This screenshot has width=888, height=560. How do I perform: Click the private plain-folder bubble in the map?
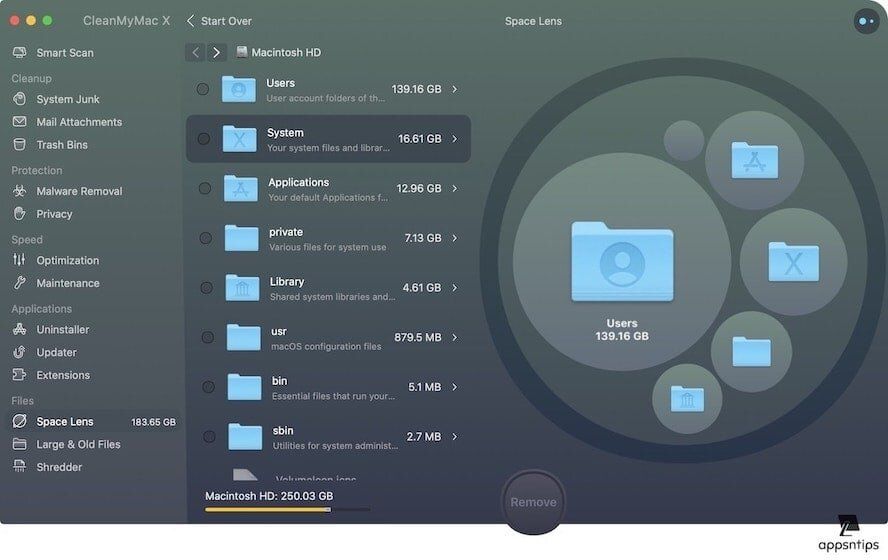coord(752,351)
